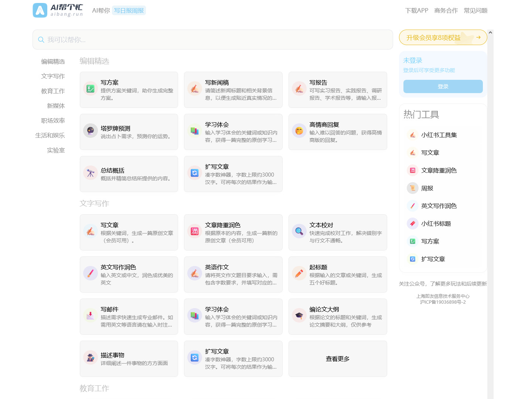The height and width of the screenshot is (399, 532).
Task: Click the scrollbar up arrow
Action: click(490, 33)
